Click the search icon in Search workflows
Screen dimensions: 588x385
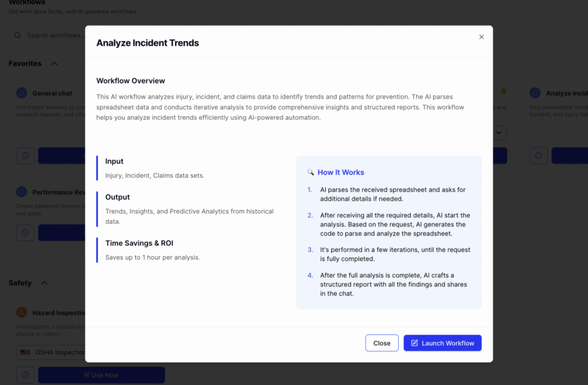point(18,35)
